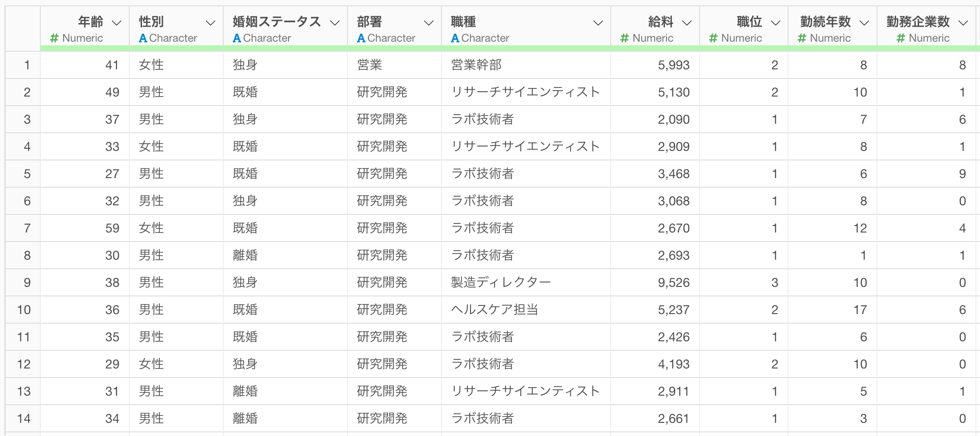
Task: Open the 婚姻ステータス column dropdown menu
Action: 335,23
